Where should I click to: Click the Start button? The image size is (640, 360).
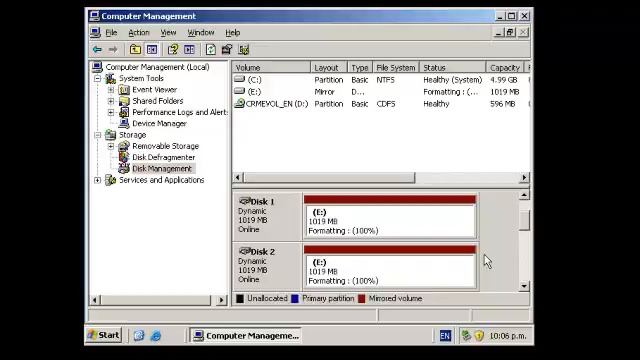tap(104, 336)
